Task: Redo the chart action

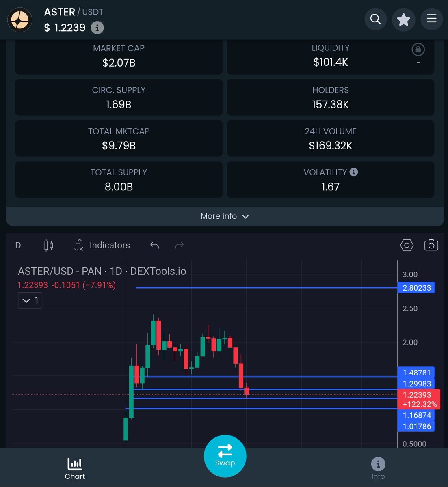Action: (x=179, y=245)
